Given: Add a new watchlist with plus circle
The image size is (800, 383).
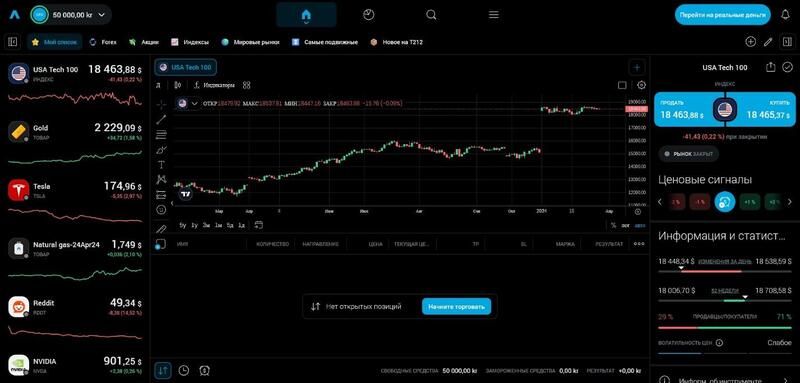Looking at the screenshot, I should point(750,42).
